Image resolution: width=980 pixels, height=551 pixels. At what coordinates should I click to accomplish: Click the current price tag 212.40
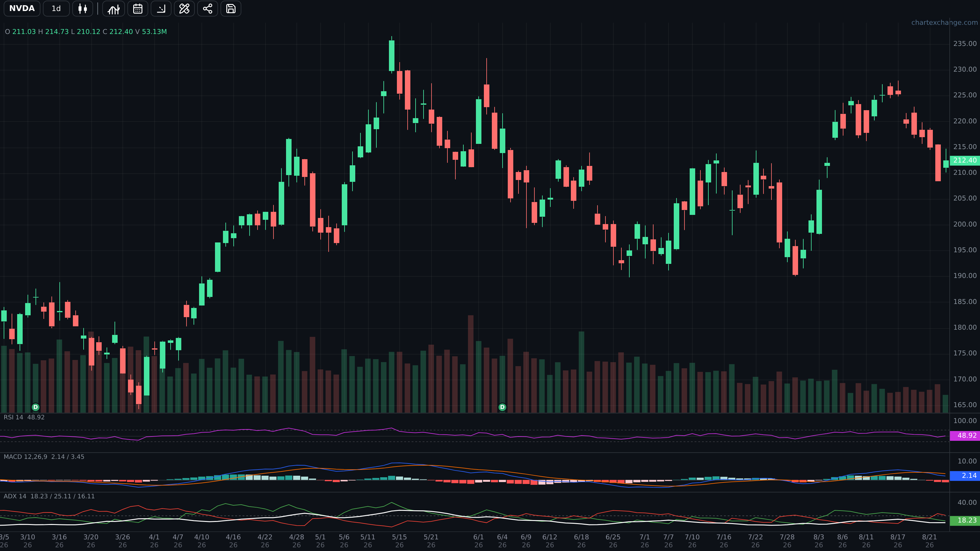tap(965, 160)
